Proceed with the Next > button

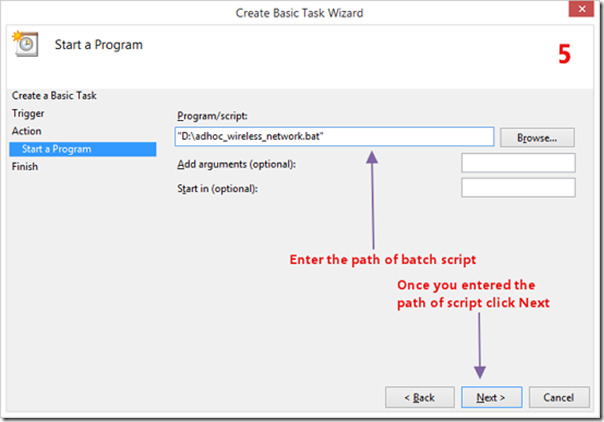(492, 397)
